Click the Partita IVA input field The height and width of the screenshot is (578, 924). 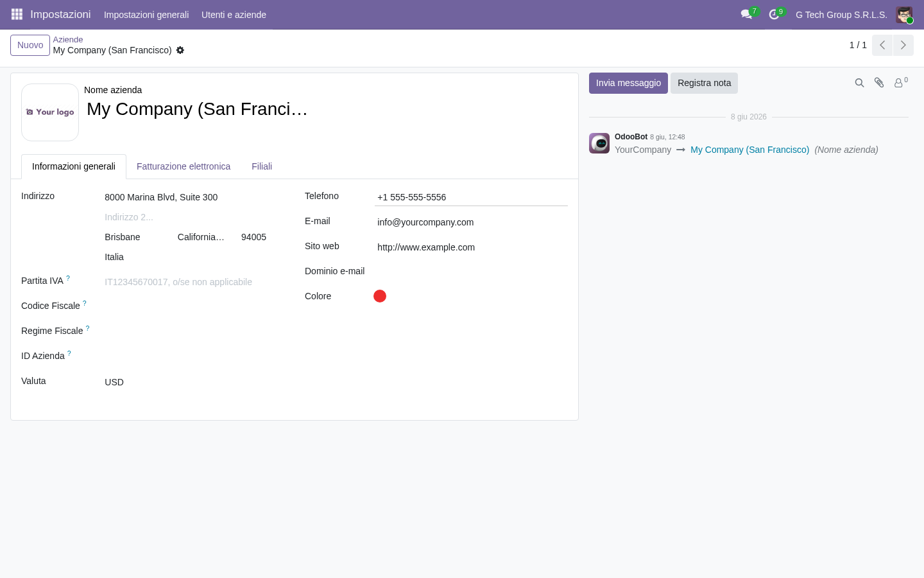194,282
